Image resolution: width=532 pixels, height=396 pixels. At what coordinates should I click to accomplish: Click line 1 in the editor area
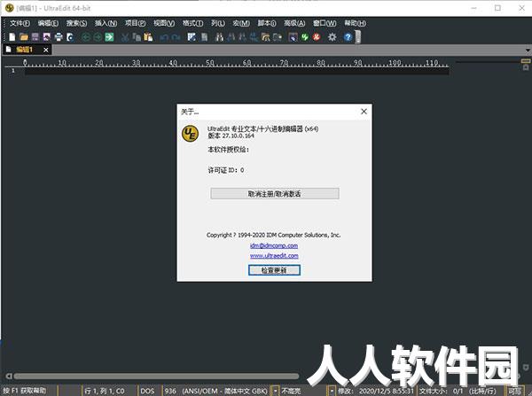237,71
